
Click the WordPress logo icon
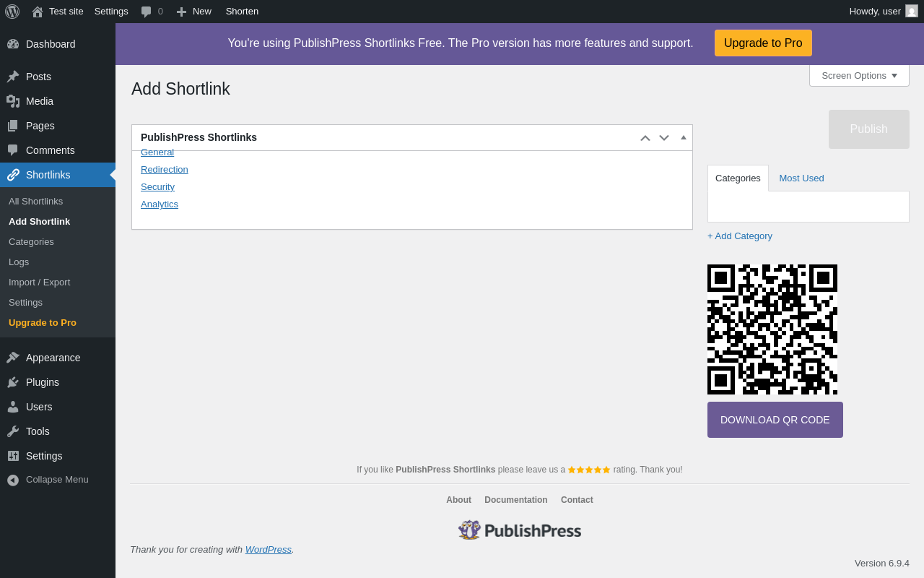click(12, 11)
